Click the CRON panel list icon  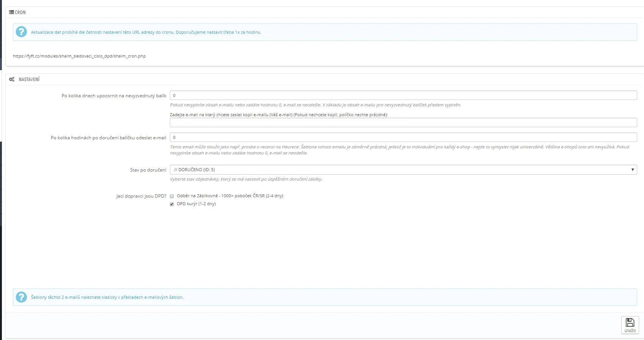click(x=11, y=12)
